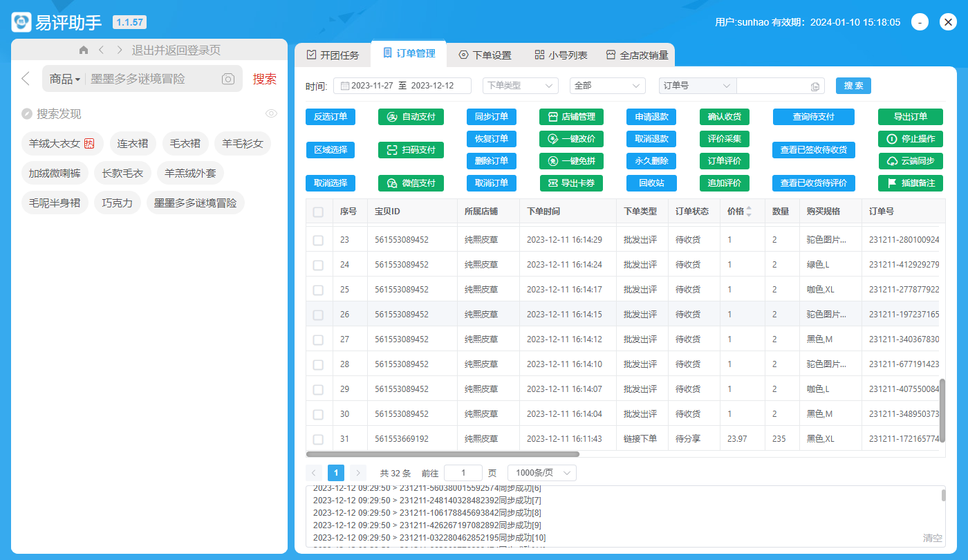
Task: Open the 全部 status dropdown
Action: tap(607, 86)
